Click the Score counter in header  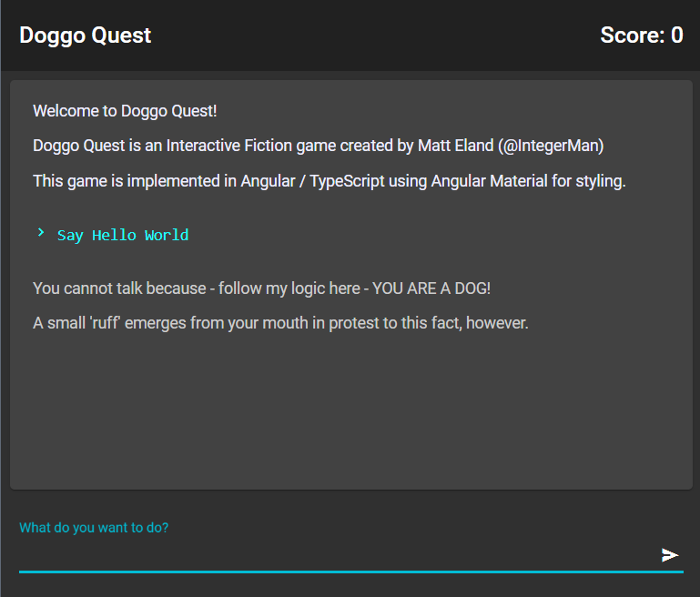tap(642, 35)
